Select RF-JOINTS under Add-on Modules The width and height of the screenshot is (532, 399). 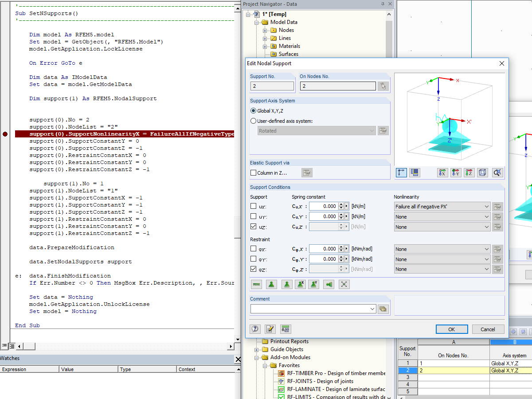317,381
